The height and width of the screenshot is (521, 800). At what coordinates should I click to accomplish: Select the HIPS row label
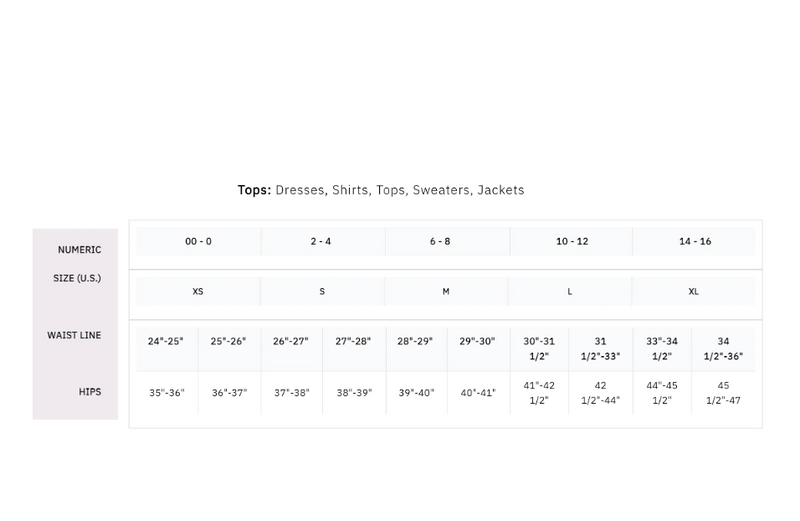point(90,392)
